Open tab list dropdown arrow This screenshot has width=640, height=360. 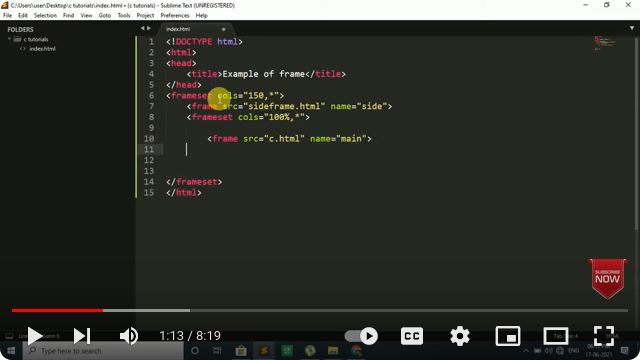coord(632,28)
